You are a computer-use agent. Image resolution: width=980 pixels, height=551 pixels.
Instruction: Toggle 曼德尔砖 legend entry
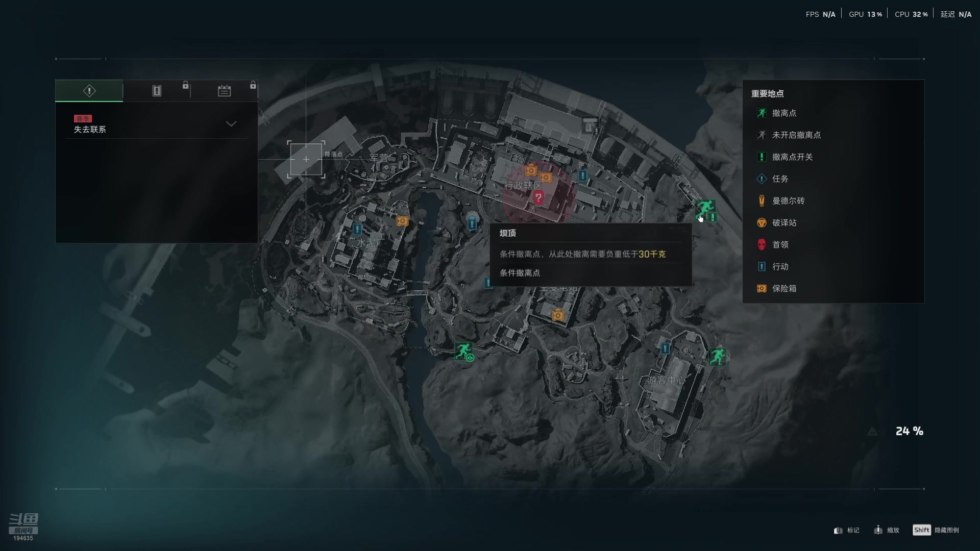click(x=780, y=201)
